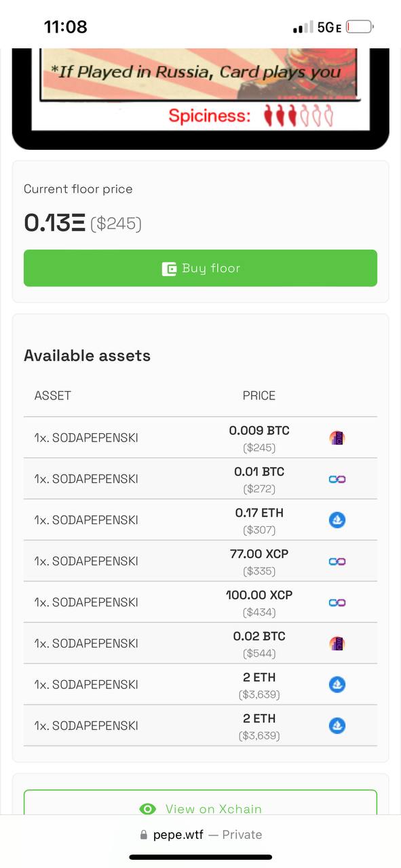Open the marketplace icon beside 0.02 BTC
This screenshot has width=401, height=868.
(x=337, y=644)
